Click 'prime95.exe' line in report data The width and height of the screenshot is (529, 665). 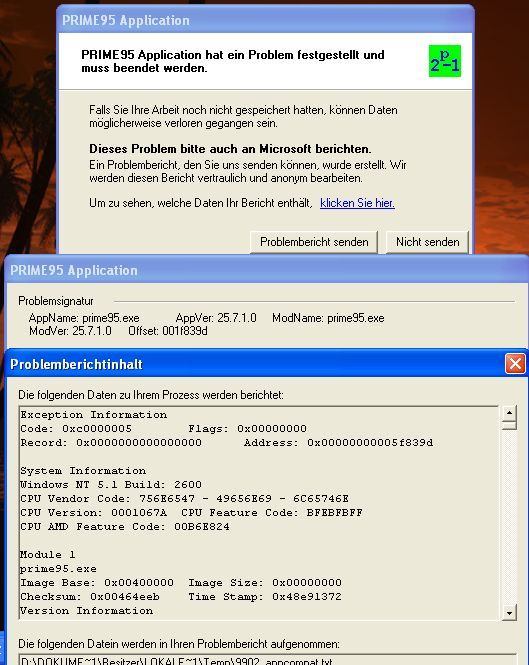[59, 569]
